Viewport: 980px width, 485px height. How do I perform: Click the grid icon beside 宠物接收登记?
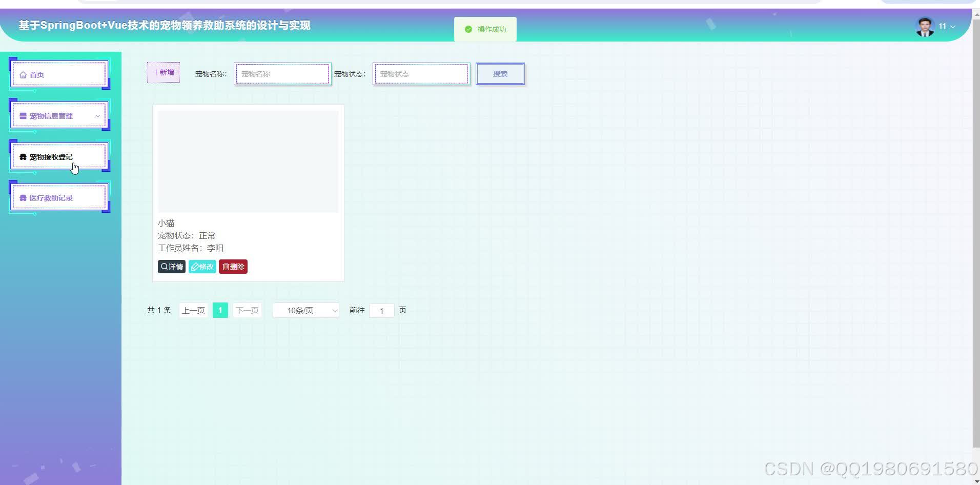pos(23,156)
